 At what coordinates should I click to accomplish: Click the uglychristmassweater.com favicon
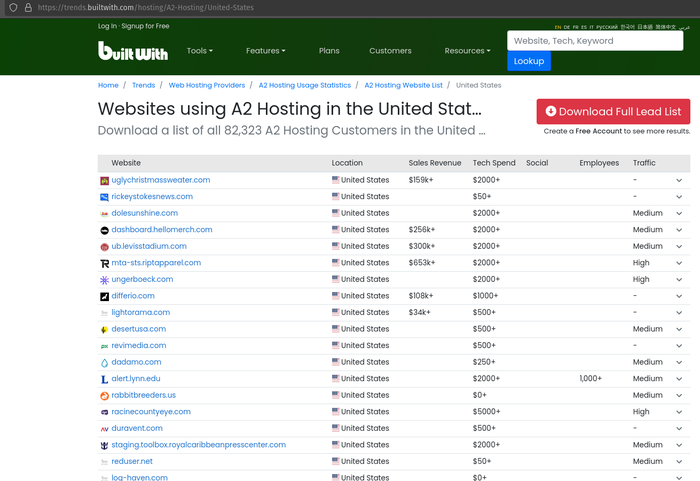click(104, 180)
